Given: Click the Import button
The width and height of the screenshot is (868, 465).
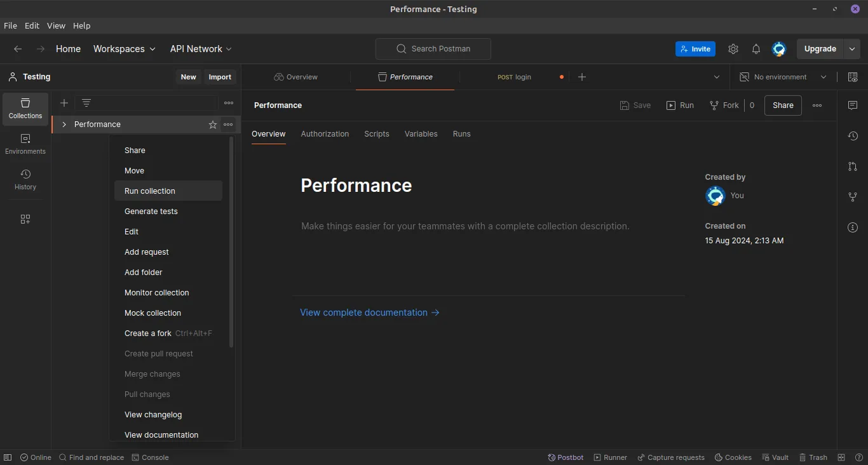Looking at the screenshot, I should click(x=220, y=77).
